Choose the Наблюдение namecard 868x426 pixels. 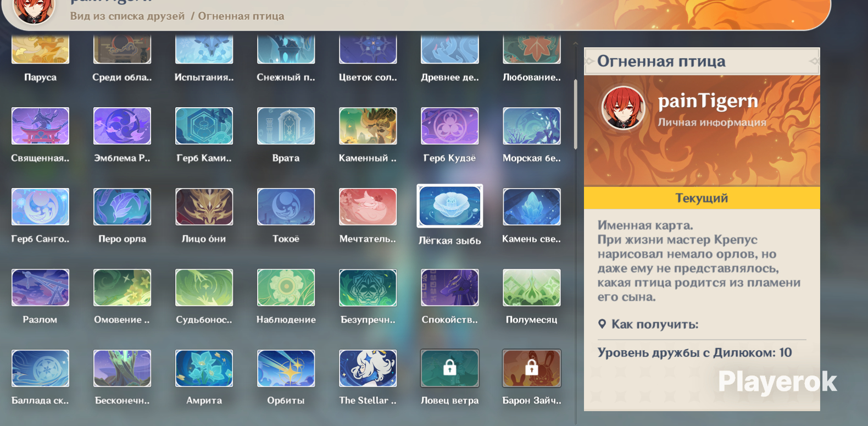(x=286, y=287)
